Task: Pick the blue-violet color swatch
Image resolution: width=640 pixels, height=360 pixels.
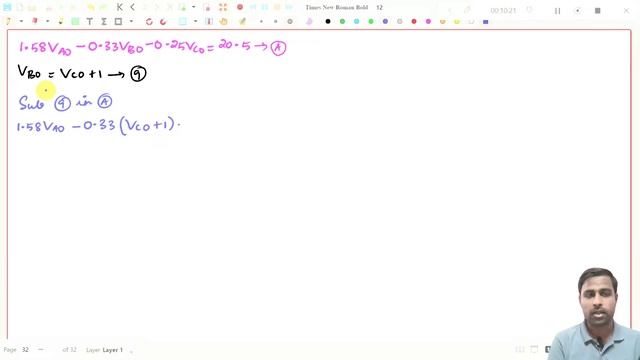Action: [x=385, y=21]
